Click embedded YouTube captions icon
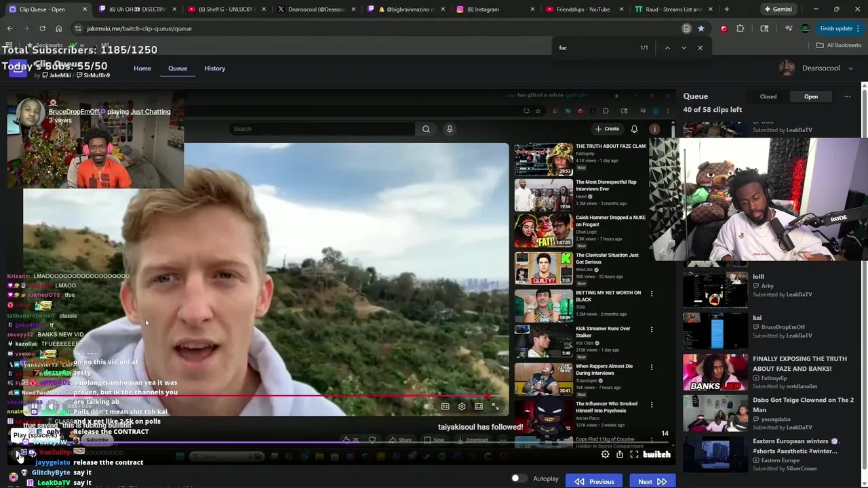Viewport: 868px width, 488px height. click(445, 407)
